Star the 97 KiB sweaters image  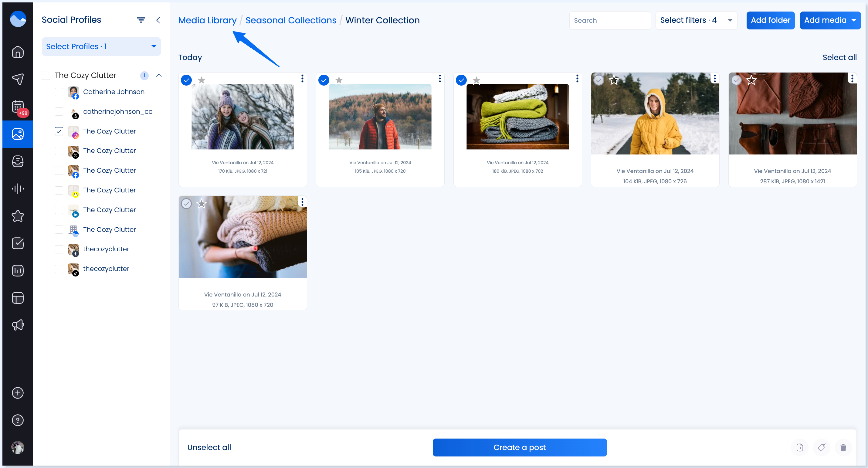pos(202,204)
